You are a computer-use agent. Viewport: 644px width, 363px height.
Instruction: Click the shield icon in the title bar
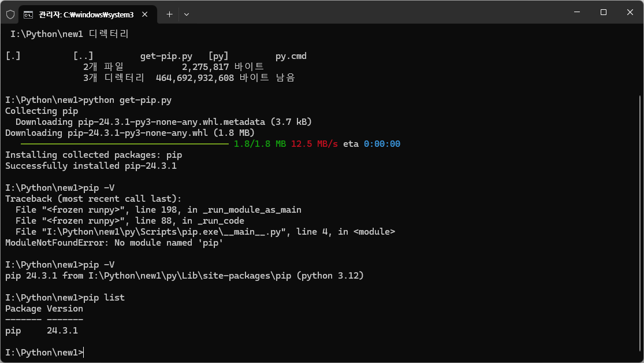tap(10, 15)
